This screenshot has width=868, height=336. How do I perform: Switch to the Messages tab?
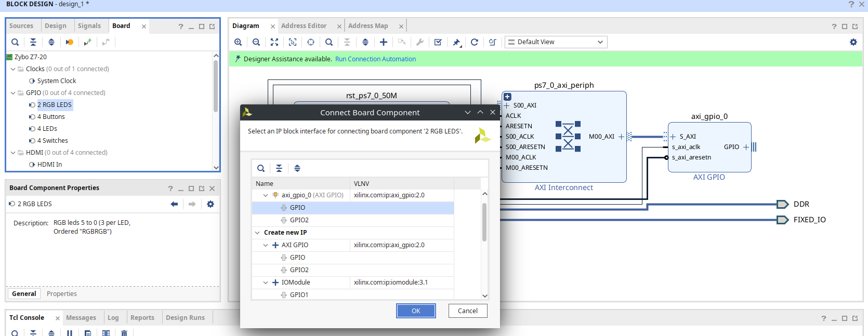[x=81, y=318]
